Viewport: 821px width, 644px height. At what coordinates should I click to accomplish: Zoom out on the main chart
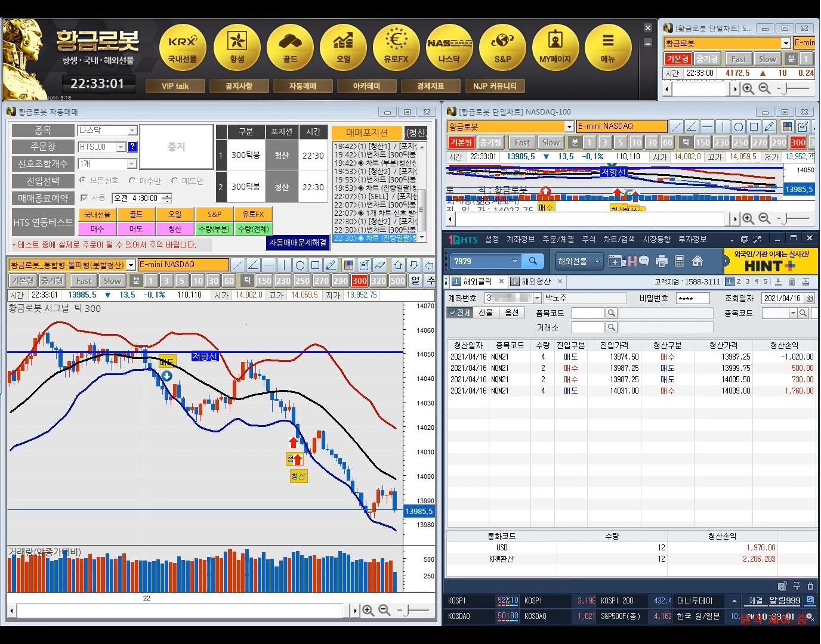[384, 610]
